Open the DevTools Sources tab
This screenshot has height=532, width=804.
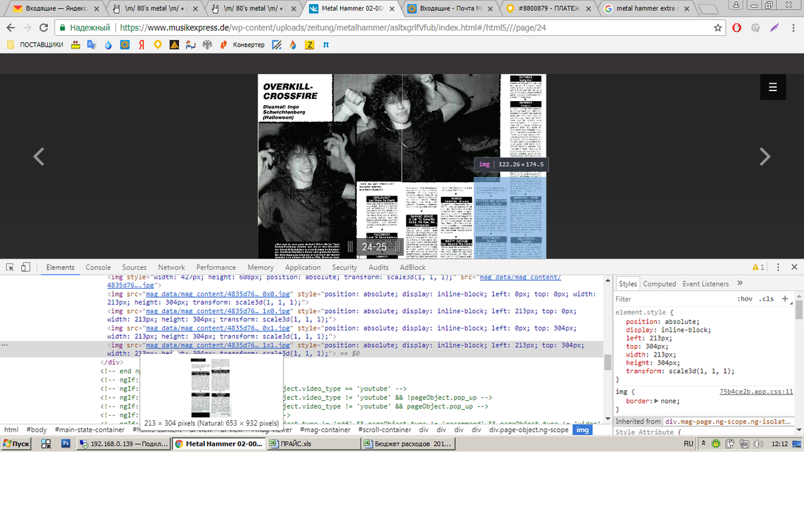[134, 267]
